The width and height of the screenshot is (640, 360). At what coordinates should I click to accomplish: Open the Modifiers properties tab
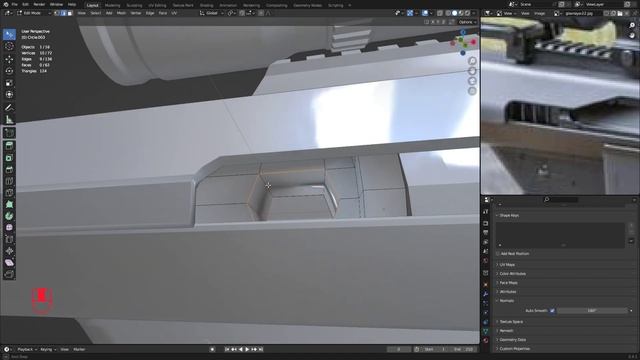pos(486,294)
